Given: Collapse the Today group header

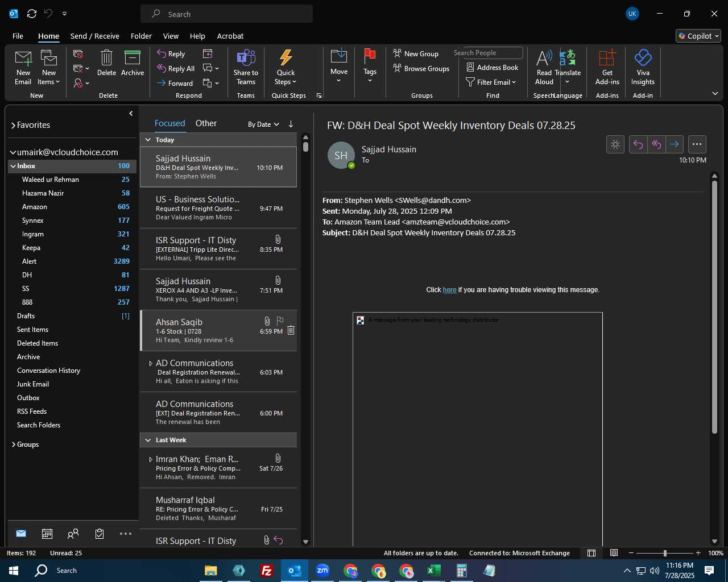Looking at the screenshot, I should pos(148,140).
